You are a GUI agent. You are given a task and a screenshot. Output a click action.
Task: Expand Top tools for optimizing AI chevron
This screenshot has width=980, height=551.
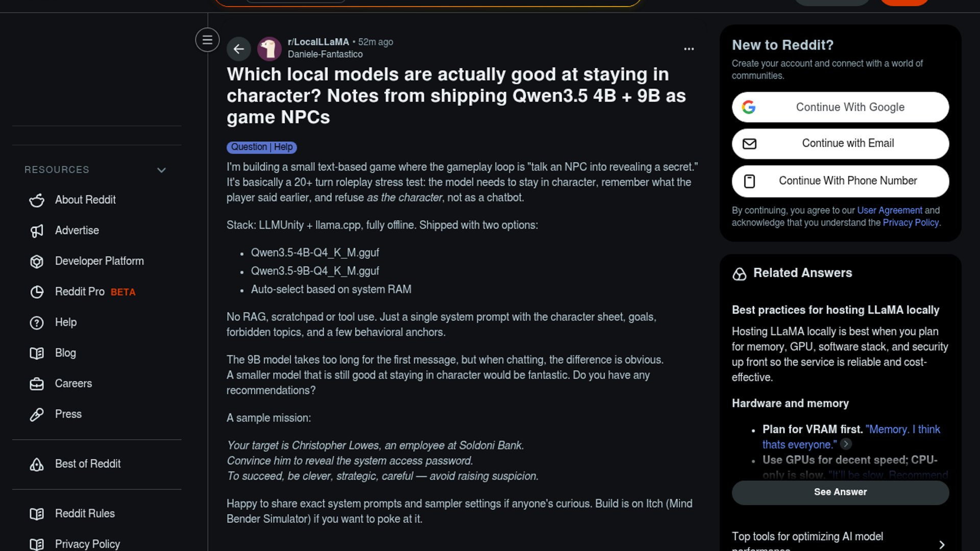(942, 544)
